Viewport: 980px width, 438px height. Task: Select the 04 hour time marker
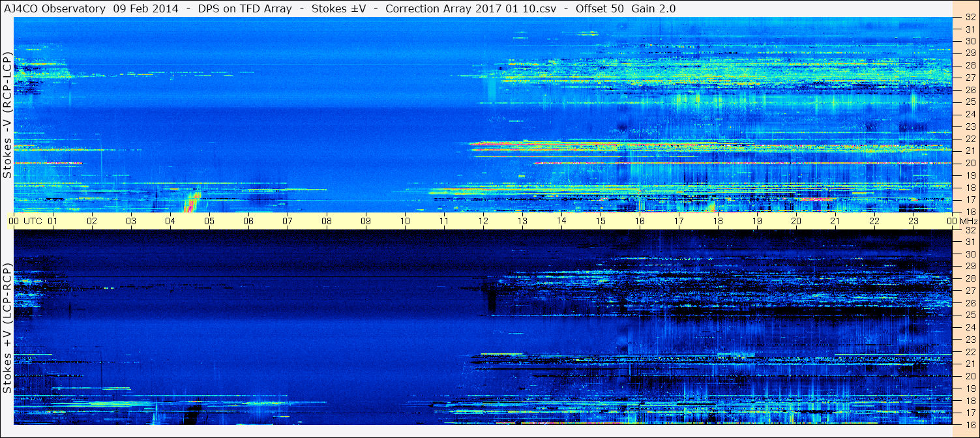170,221
